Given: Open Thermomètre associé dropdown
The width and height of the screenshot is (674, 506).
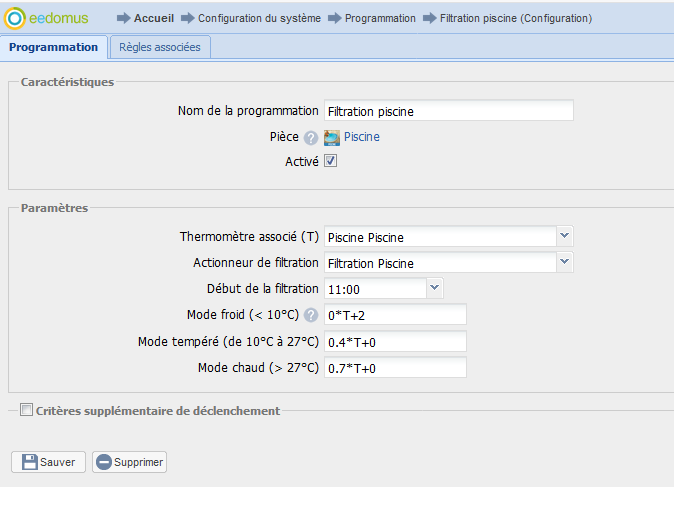Looking at the screenshot, I should (x=565, y=236).
